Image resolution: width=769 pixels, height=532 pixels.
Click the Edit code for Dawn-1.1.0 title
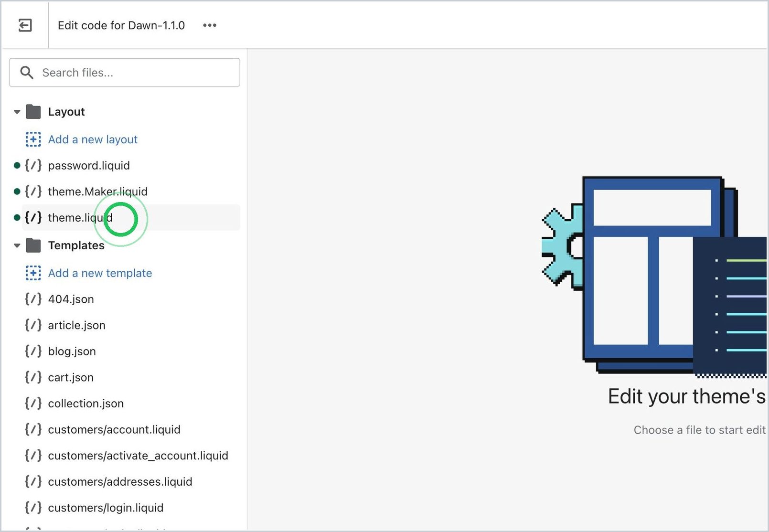coord(121,25)
